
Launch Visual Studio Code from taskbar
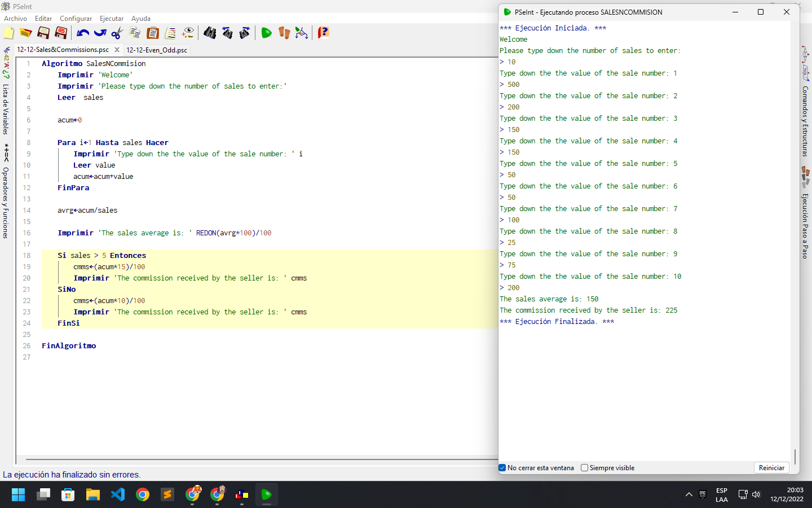click(118, 495)
